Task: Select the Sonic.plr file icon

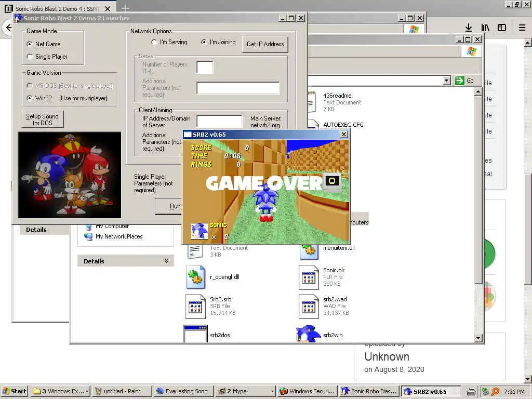Action: coord(309,277)
